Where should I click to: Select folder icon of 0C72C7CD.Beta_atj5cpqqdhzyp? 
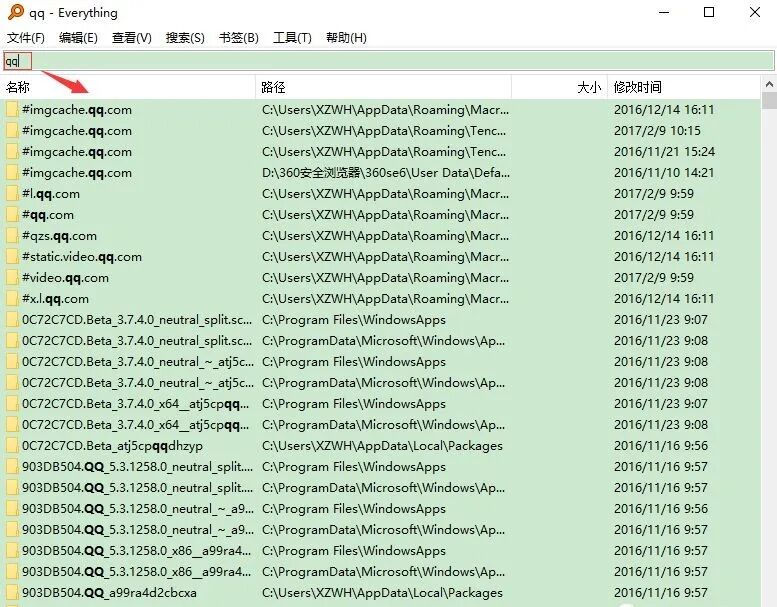pos(12,446)
